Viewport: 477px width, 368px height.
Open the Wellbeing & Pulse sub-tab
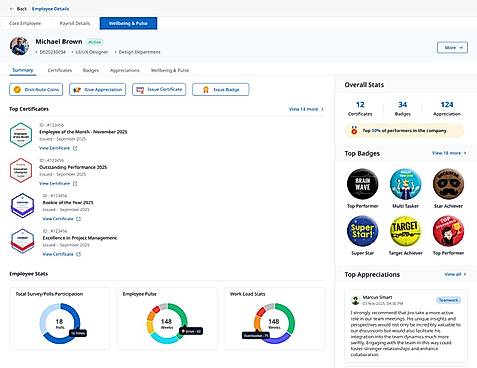[x=170, y=70]
